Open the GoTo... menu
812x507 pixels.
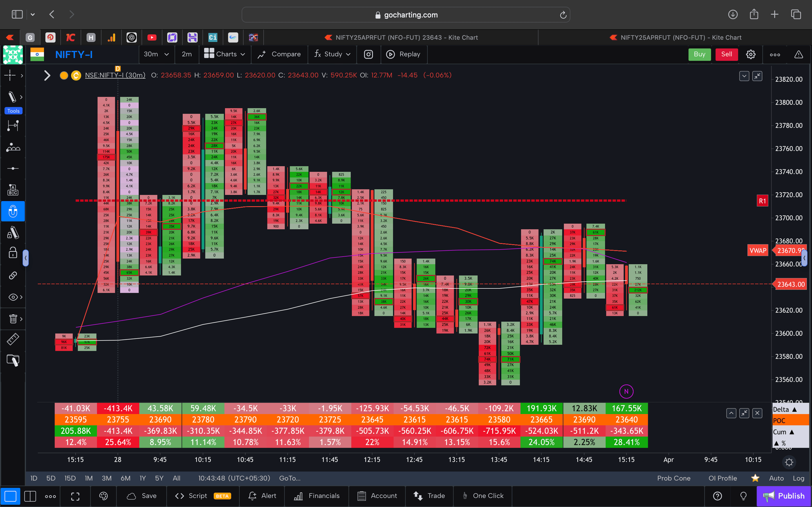[290, 478]
